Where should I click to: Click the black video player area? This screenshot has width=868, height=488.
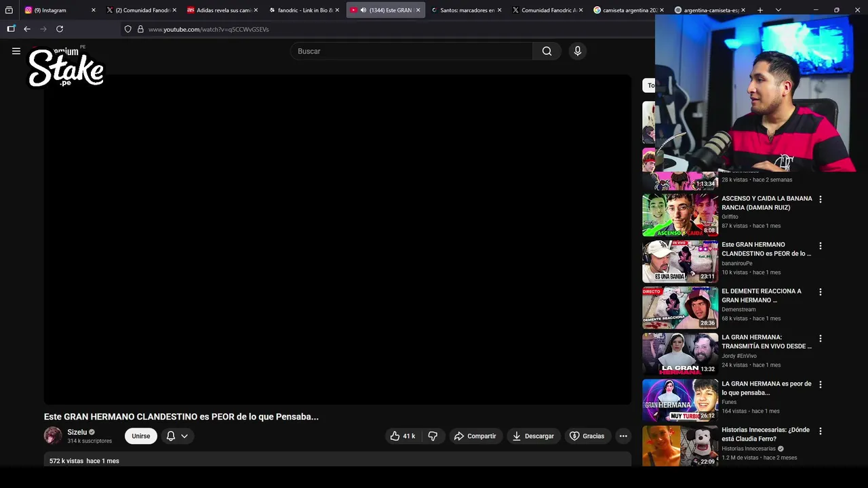[x=338, y=239]
